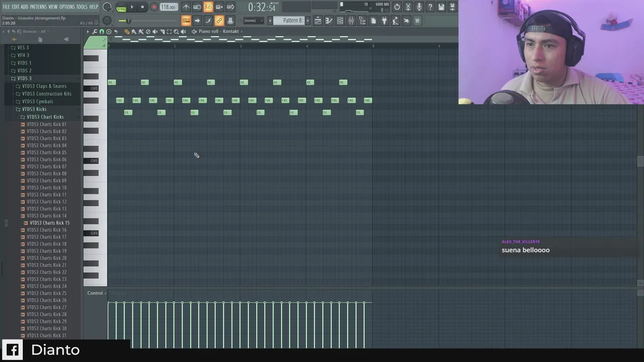Click the Control lane label

95,293
